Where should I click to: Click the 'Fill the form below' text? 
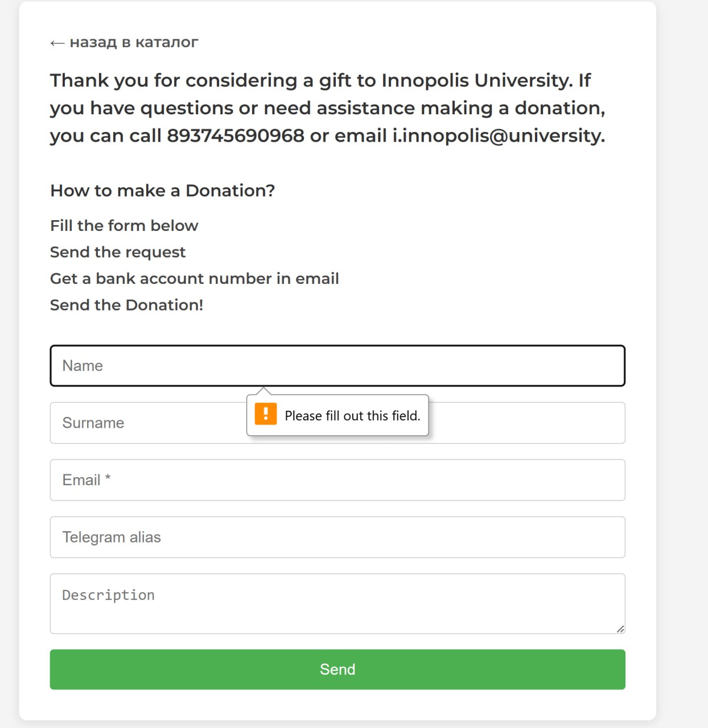124,225
